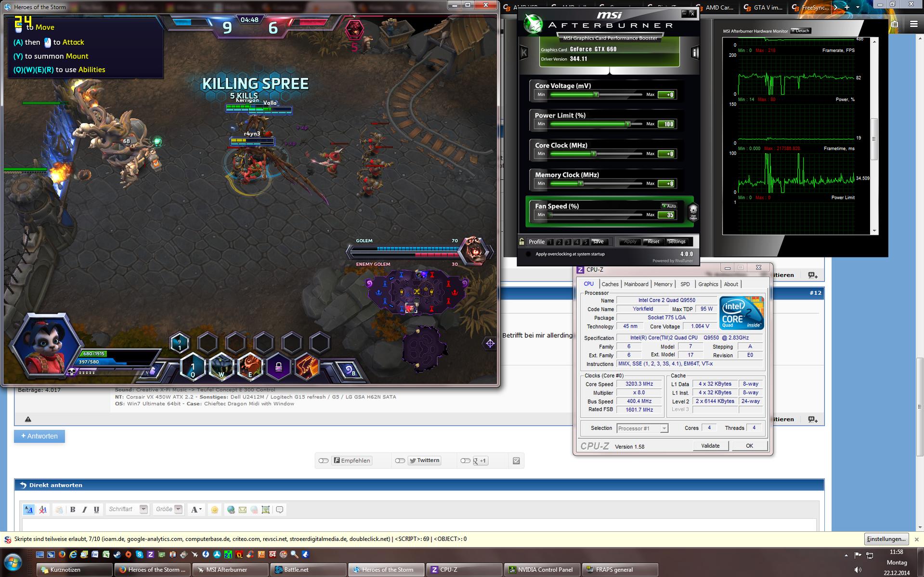Click the Afterburner profile lock icon

(x=521, y=242)
